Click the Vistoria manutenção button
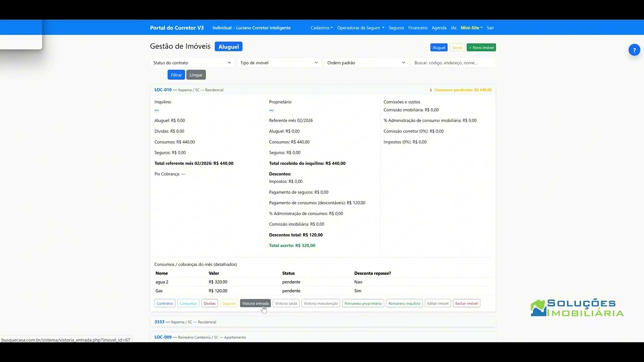This screenshot has height=362, width=644. [320, 303]
